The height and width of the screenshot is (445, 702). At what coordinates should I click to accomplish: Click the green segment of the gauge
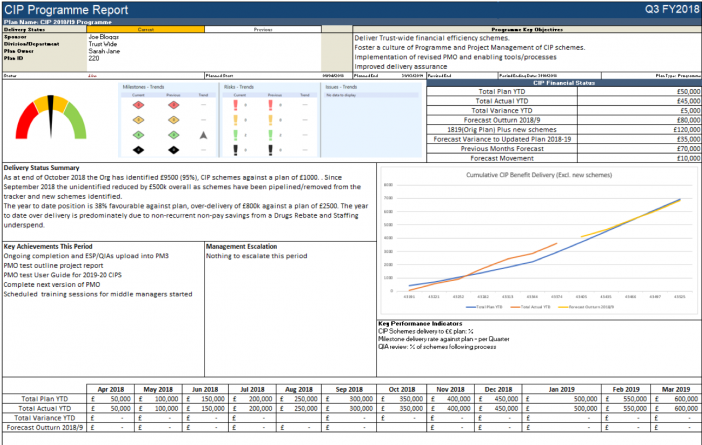point(76,121)
